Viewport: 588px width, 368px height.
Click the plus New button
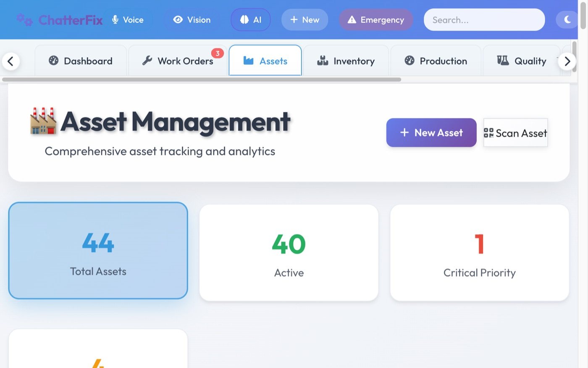(x=305, y=20)
